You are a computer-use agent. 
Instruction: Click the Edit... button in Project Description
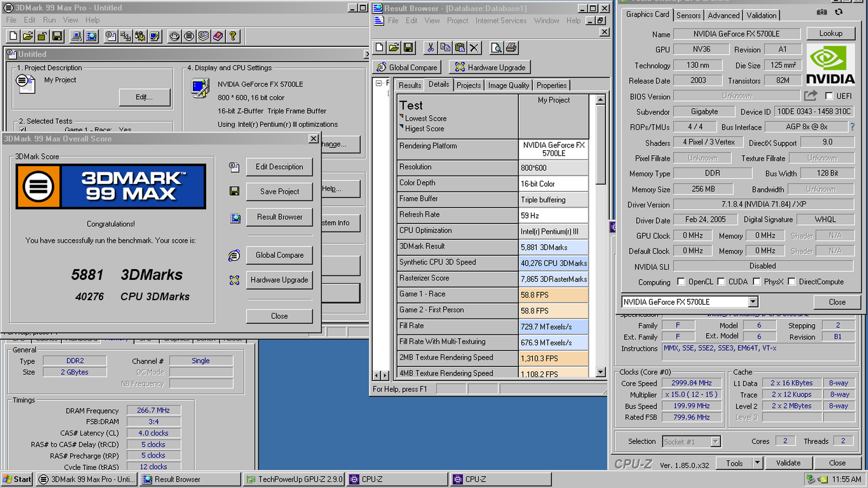coord(144,97)
